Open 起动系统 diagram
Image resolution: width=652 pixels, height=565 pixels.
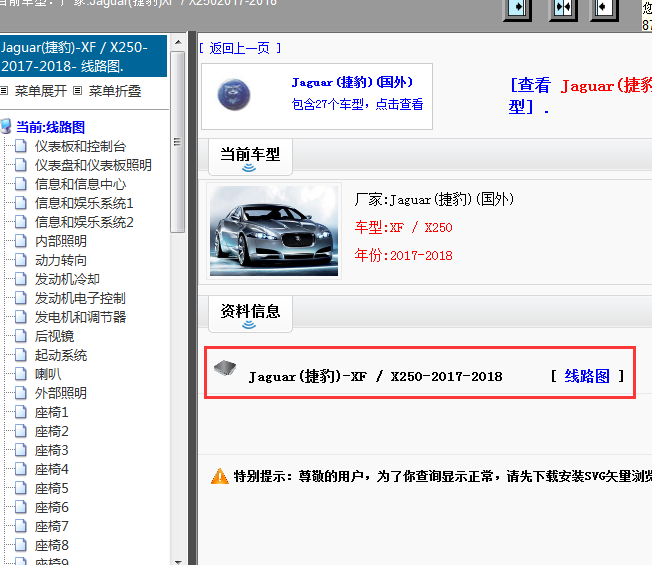61,355
